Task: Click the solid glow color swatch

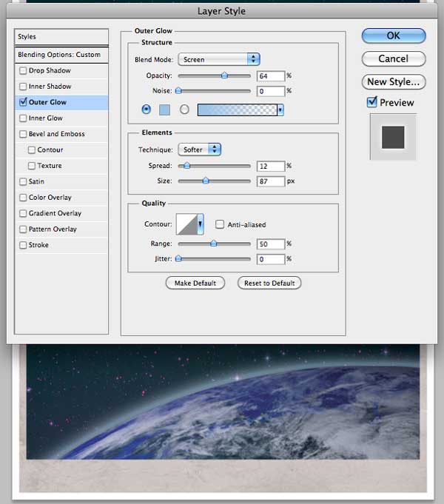Action: tap(164, 110)
